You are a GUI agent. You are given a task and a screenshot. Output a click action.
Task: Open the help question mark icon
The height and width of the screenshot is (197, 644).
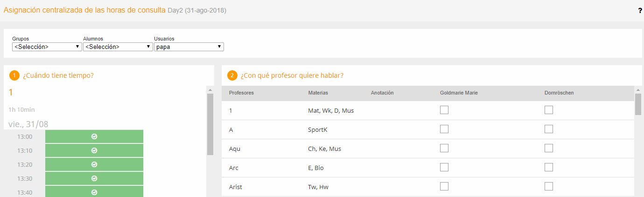[x=640, y=10]
